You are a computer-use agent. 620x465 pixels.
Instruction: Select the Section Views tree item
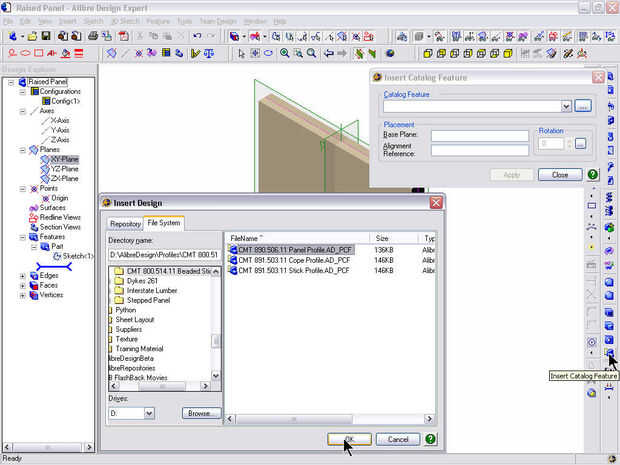click(x=56, y=227)
